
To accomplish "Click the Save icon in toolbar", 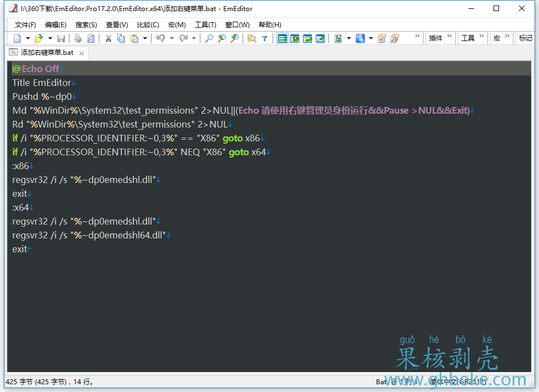I will pyautogui.click(x=61, y=38).
